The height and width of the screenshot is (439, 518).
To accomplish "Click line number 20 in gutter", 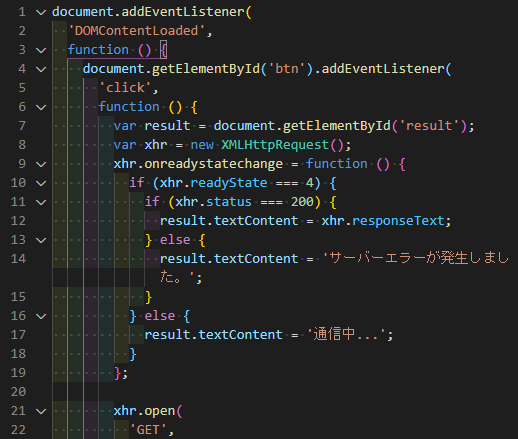I will (x=18, y=392).
